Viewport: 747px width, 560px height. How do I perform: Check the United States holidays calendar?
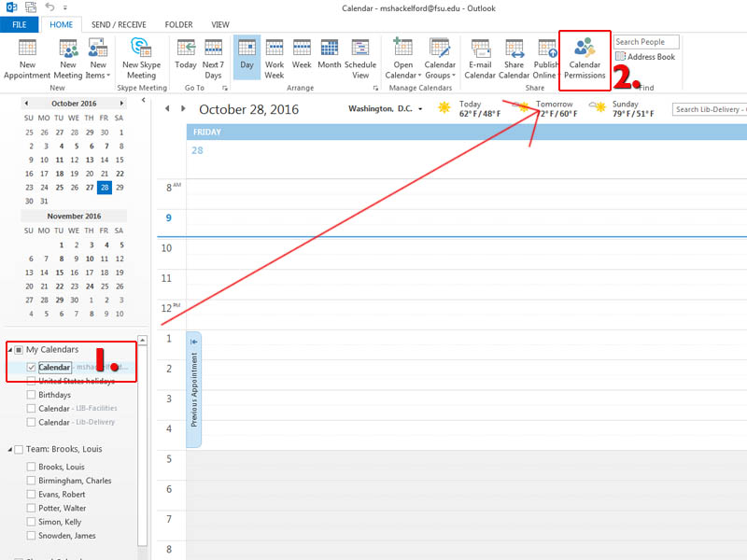click(31, 381)
